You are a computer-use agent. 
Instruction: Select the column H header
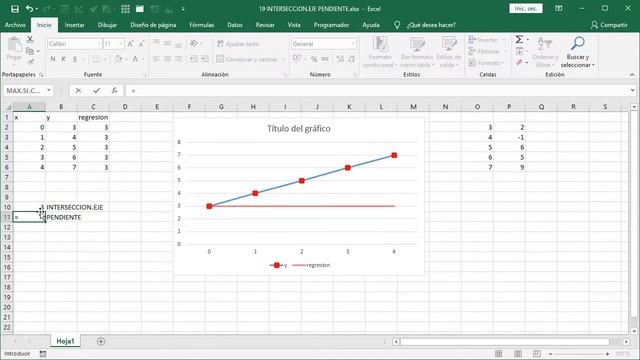pos(253,107)
